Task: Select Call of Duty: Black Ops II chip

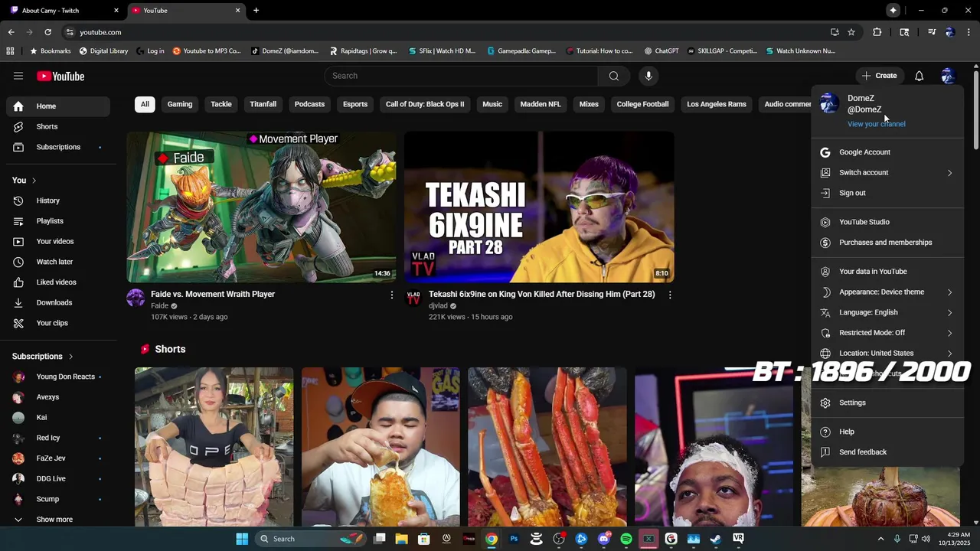Action: click(425, 104)
